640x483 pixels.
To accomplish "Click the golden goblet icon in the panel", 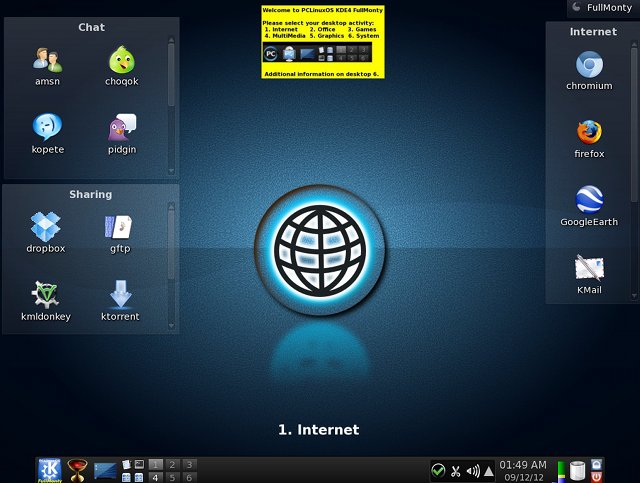I will pyautogui.click(x=78, y=470).
